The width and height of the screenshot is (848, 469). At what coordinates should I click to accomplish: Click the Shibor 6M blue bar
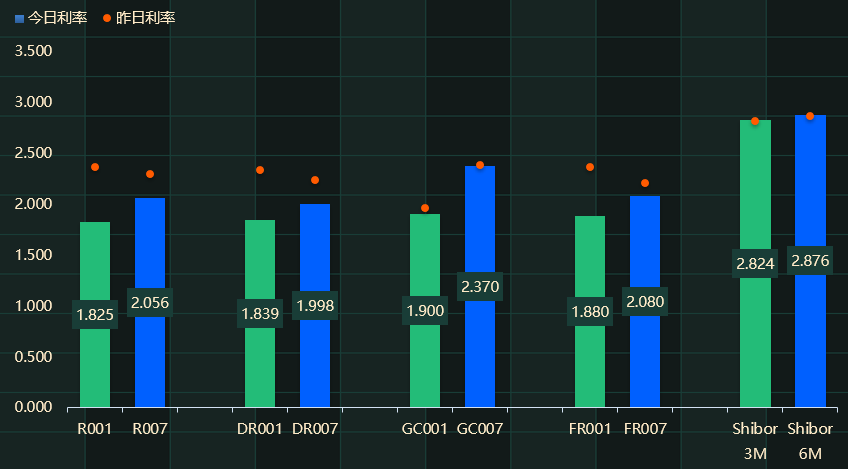click(811, 261)
